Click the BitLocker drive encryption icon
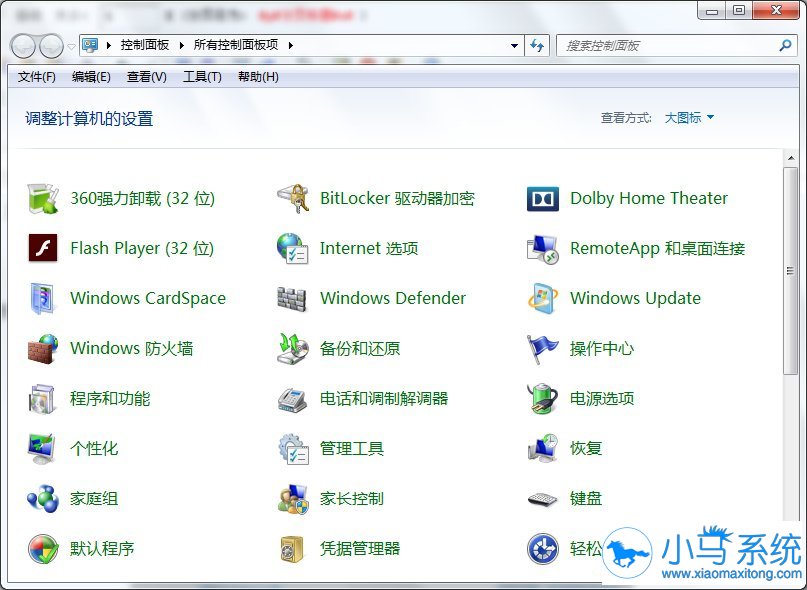 [x=293, y=198]
